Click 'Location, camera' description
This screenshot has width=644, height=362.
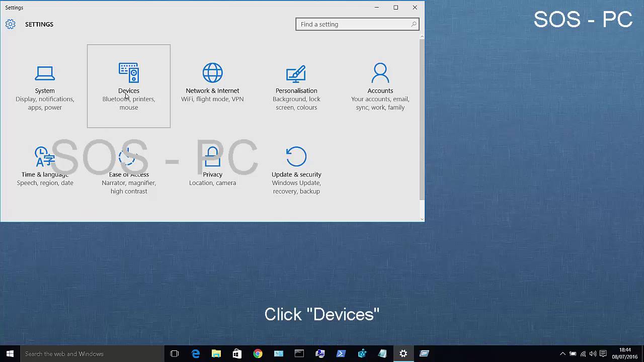(x=212, y=183)
